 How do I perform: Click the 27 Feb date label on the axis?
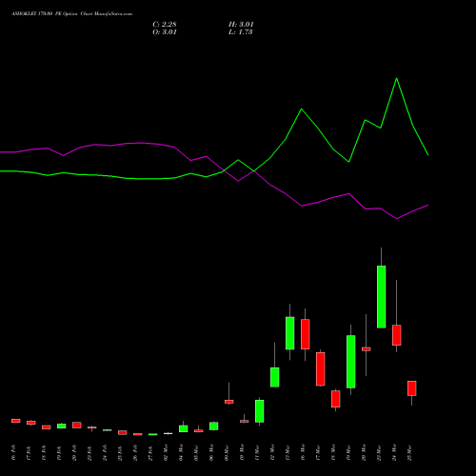pos(150,452)
